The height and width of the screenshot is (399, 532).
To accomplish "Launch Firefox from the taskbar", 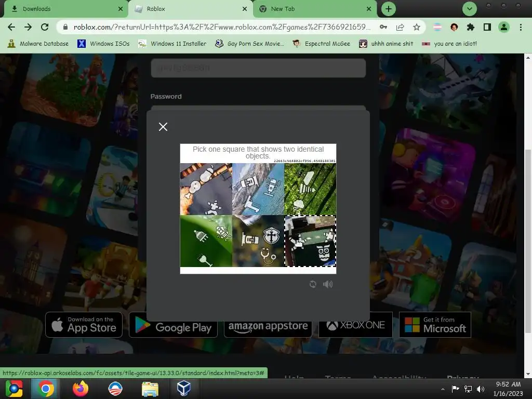I will pyautogui.click(x=81, y=389).
